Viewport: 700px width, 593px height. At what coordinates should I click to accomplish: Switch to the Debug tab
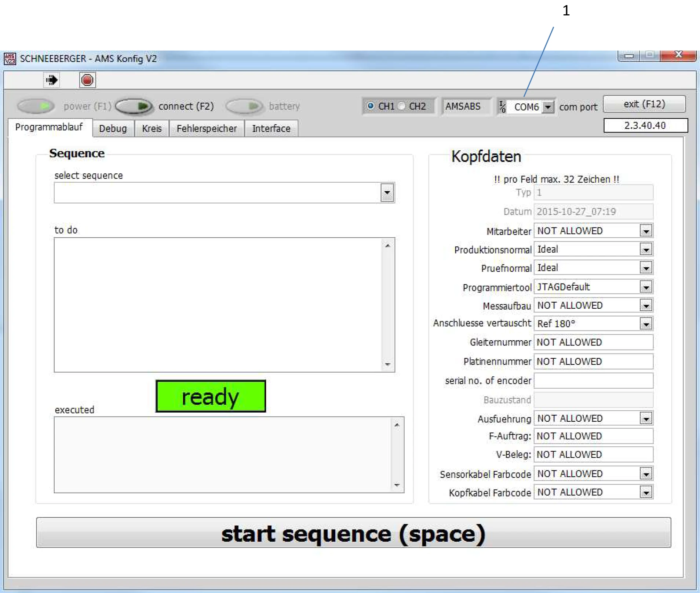[x=113, y=129]
